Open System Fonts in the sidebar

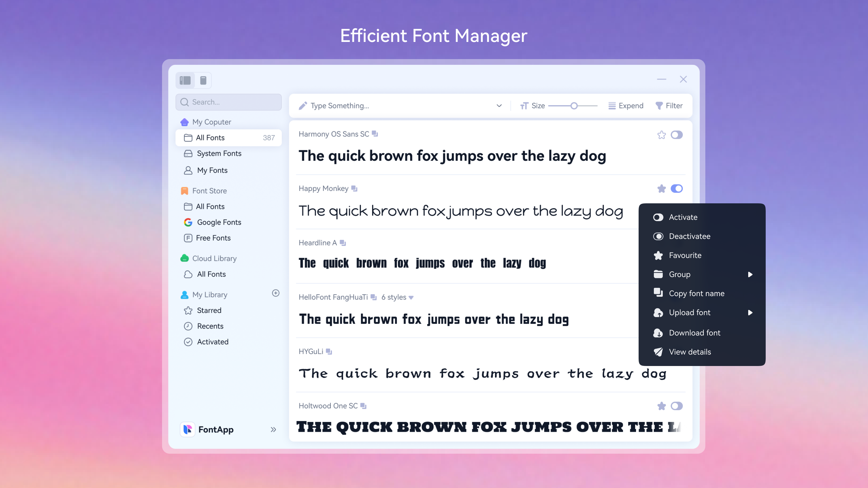[219, 153]
